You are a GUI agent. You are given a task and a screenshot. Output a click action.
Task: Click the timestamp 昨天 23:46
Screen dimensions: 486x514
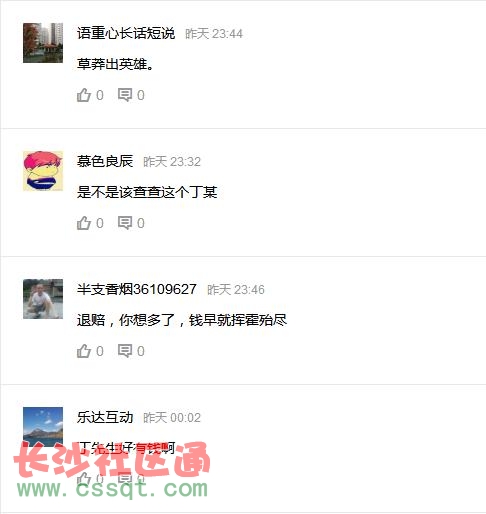[236, 290]
